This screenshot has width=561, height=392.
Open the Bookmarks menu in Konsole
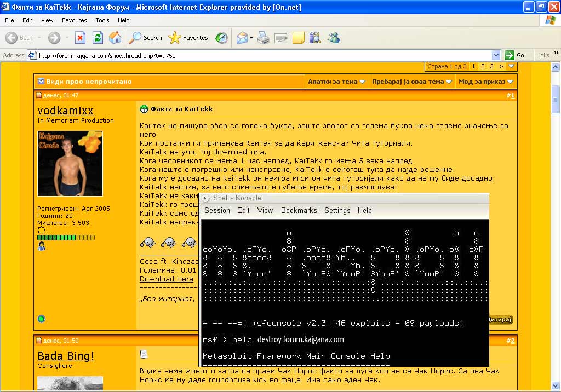[x=299, y=210]
